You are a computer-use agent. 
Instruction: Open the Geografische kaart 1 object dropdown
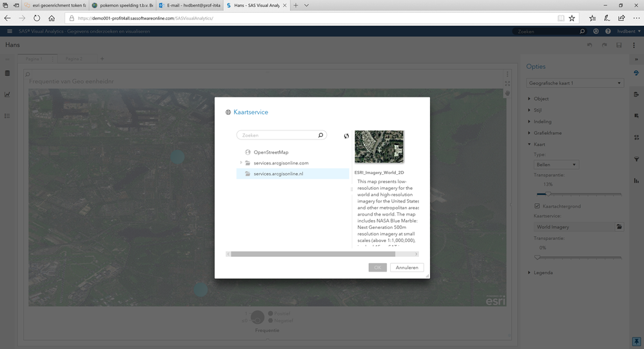575,83
